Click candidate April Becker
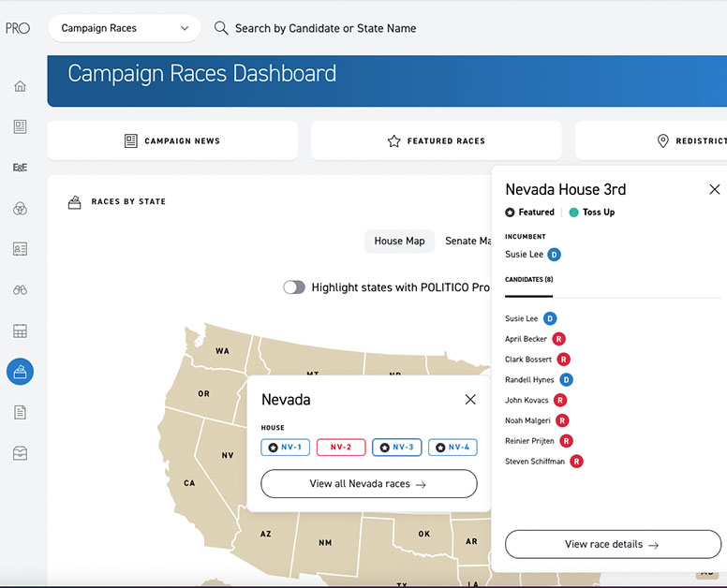Image resolution: width=727 pixels, height=588 pixels. 526,339
